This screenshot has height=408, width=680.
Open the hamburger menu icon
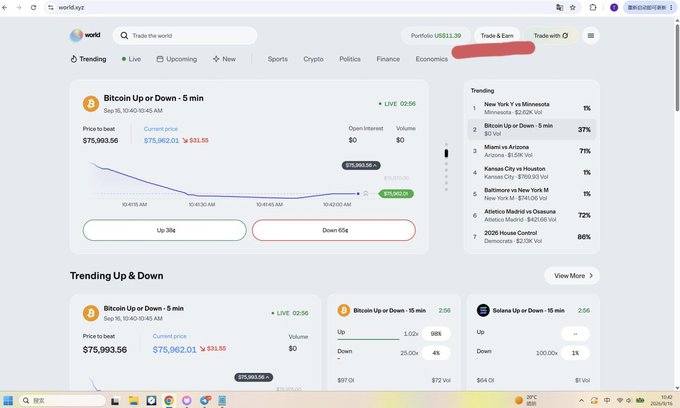591,36
